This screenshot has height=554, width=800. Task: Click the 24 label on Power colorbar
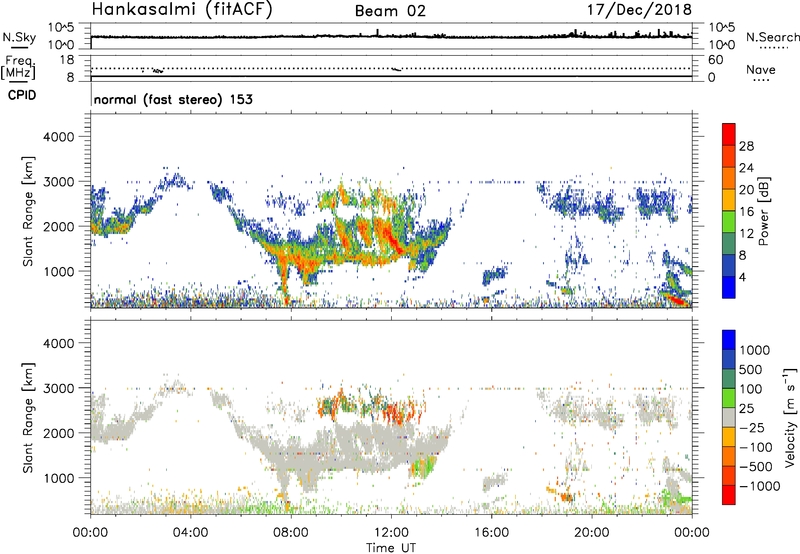tap(746, 168)
